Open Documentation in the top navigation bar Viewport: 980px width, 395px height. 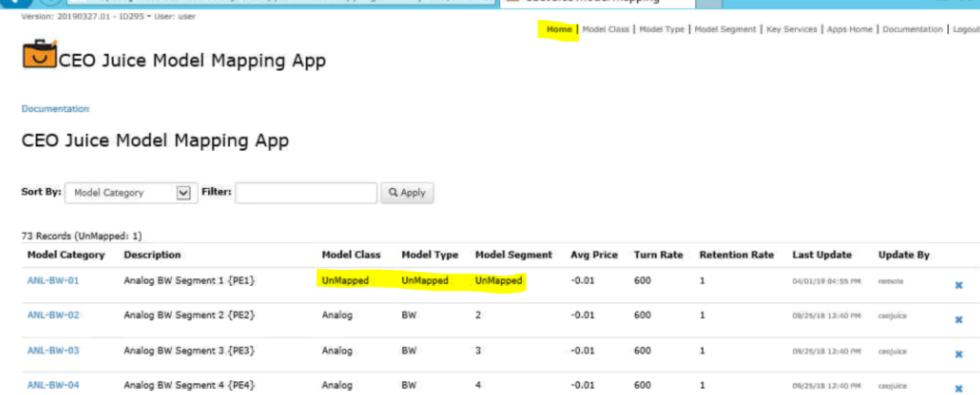pyautogui.click(x=913, y=30)
